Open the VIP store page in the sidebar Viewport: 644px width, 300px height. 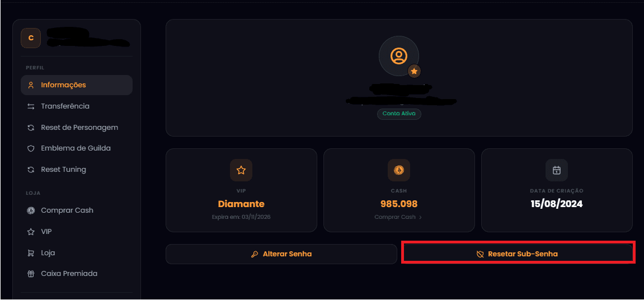[x=46, y=232]
